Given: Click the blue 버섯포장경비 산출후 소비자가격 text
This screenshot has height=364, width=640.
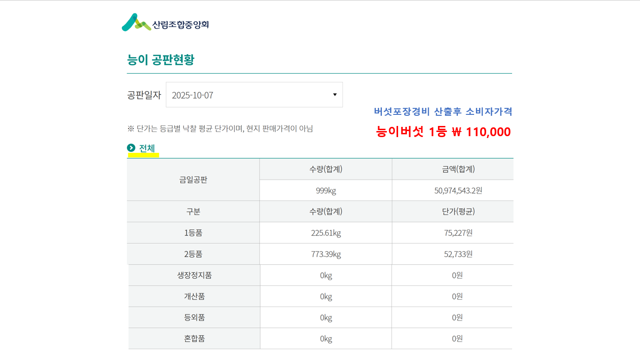Looking at the screenshot, I should 443,112.
